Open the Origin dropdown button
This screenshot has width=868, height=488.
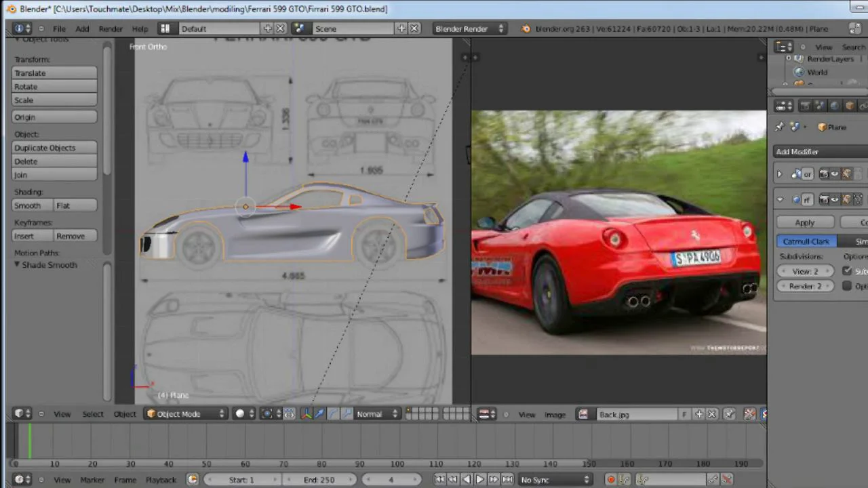(x=54, y=117)
